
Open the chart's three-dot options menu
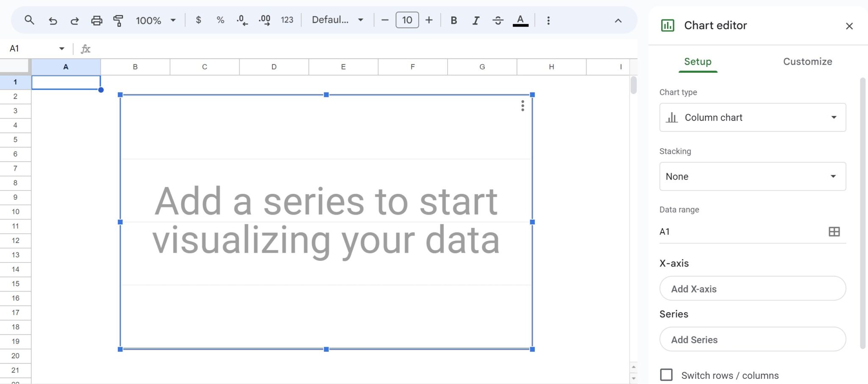(x=522, y=107)
